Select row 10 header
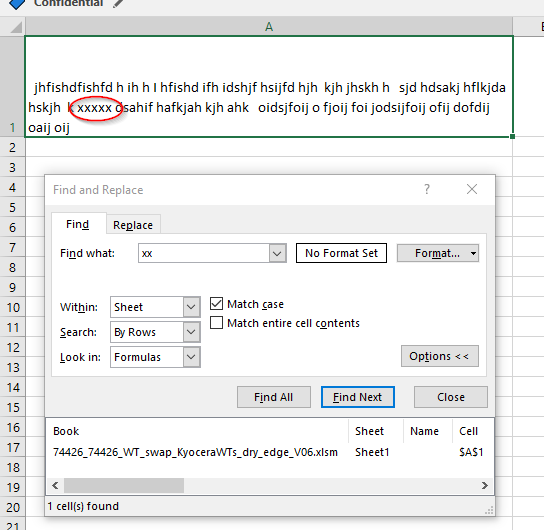This screenshot has width=544, height=530. click(x=12, y=307)
